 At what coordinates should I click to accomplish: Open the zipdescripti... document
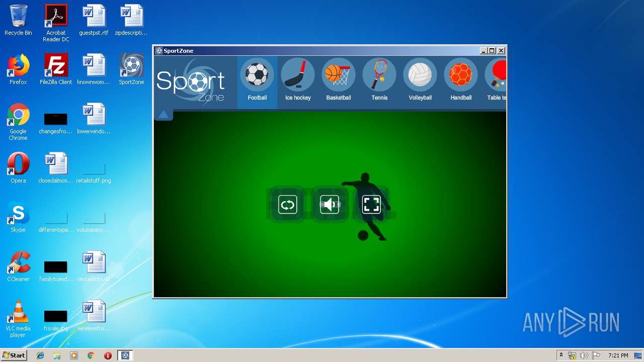click(x=131, y=21)
